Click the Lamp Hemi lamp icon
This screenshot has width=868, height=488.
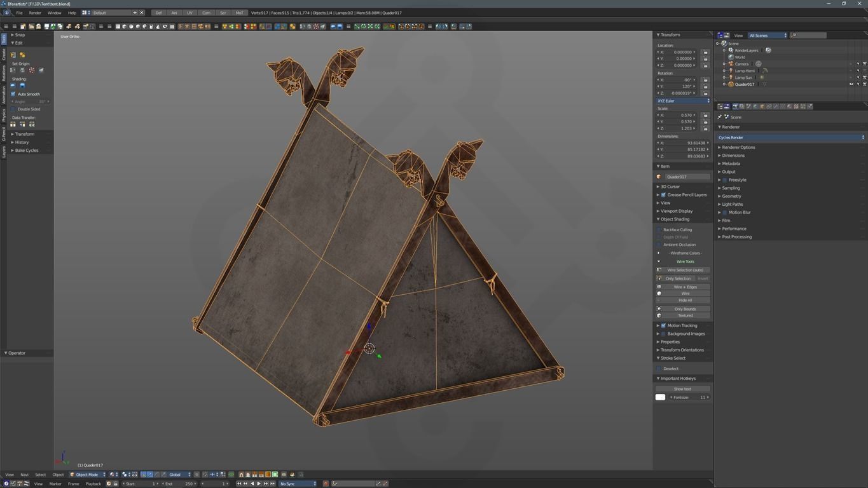[731, 71]
